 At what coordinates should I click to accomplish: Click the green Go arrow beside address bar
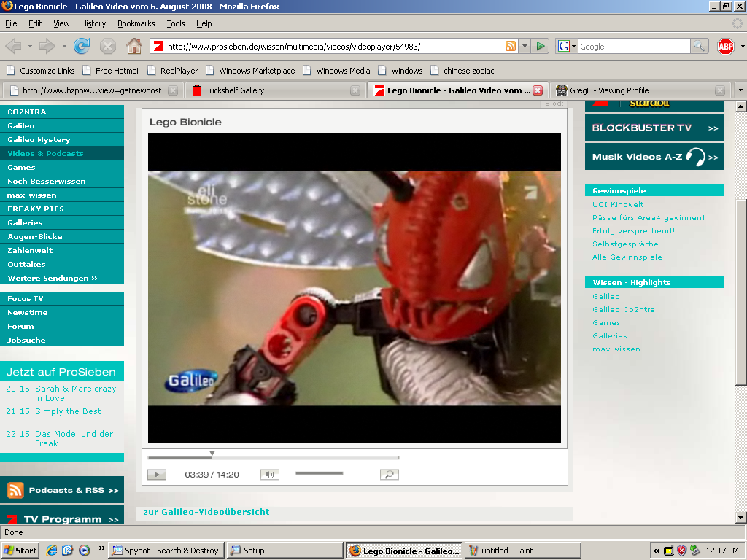click(x=541, y=46)
